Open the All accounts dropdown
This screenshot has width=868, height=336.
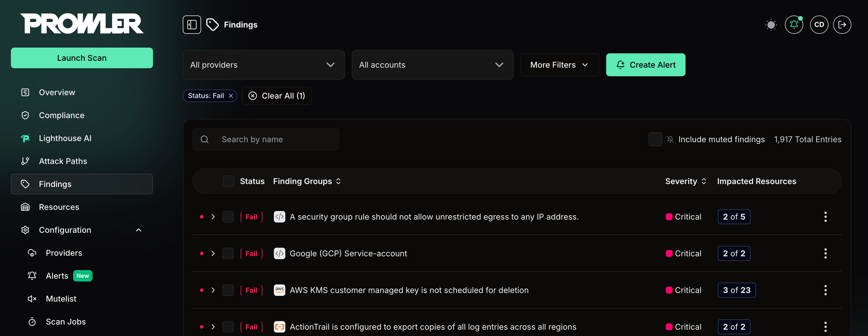432,65
